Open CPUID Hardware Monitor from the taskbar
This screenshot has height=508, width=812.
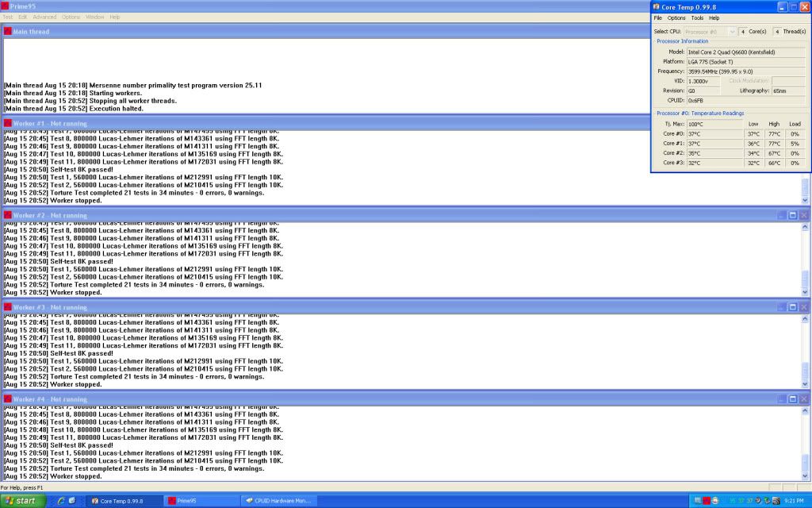[x=280, y=501]
